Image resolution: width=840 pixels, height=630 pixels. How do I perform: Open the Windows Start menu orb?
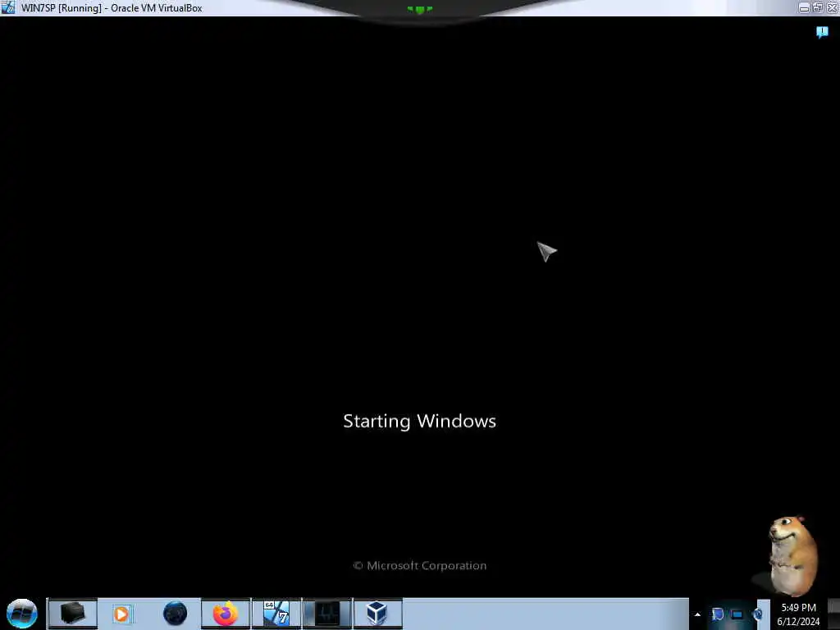pos(22,614)
